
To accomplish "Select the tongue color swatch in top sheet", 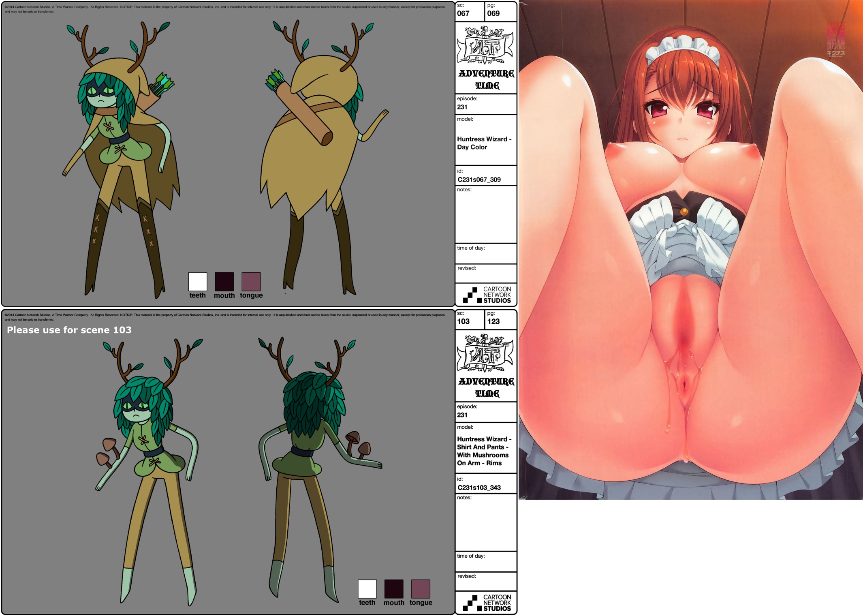I will [x=251, y=281].
